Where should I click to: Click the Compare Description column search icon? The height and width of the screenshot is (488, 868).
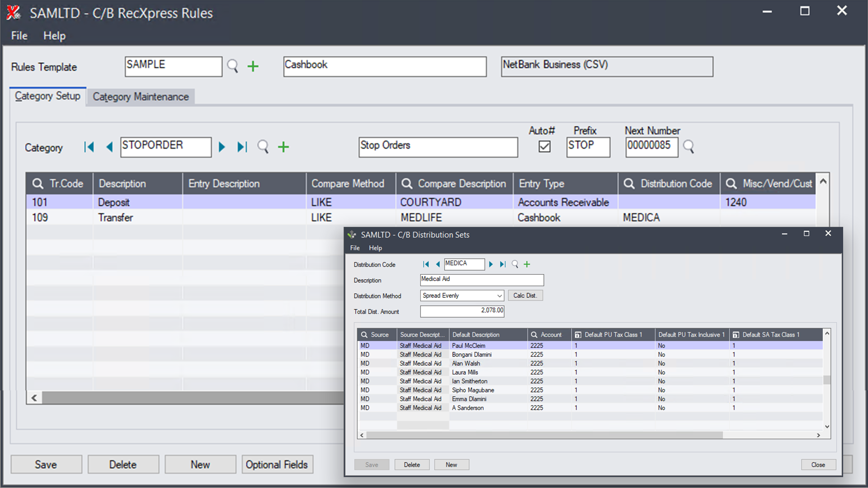[x=407, y=183]
